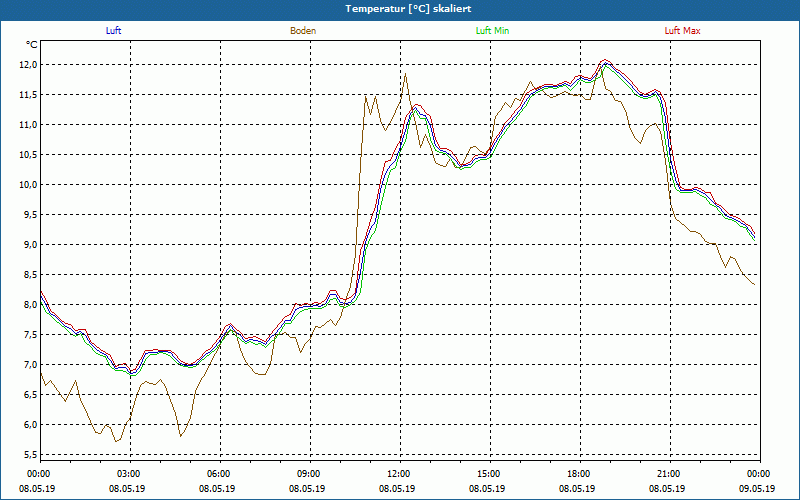Screen dimensions: 800x500
Task: Click the 10,5 y-axis value
Action: click(28, 155)
